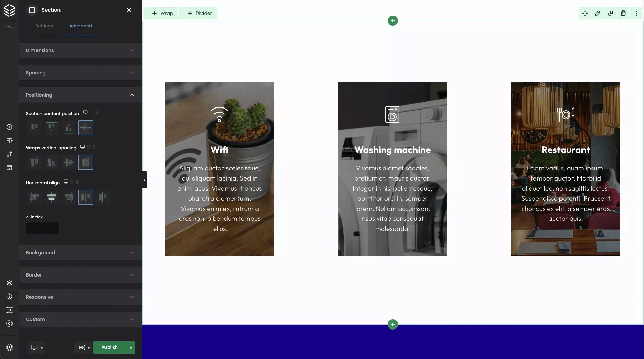Screen dimensions: 644x359
Task: Click the Z-index input field
Action: (x=43, y=228)
